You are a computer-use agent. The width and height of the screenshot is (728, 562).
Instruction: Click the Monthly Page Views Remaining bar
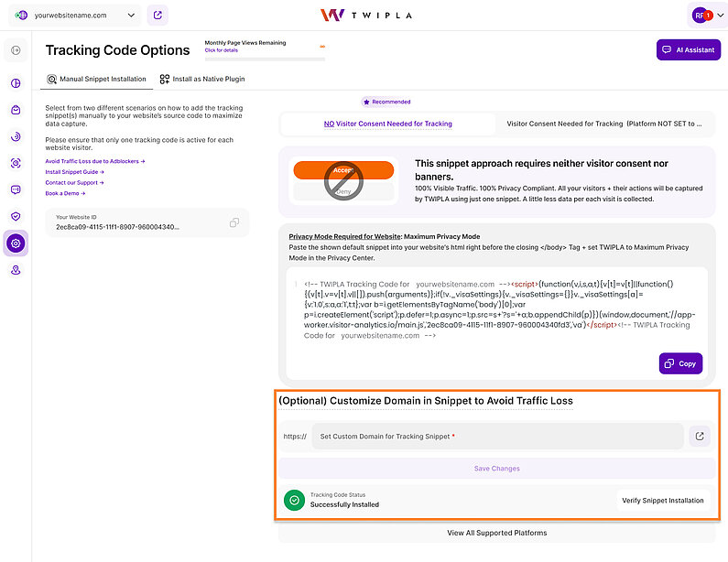(x=265, y=59)
